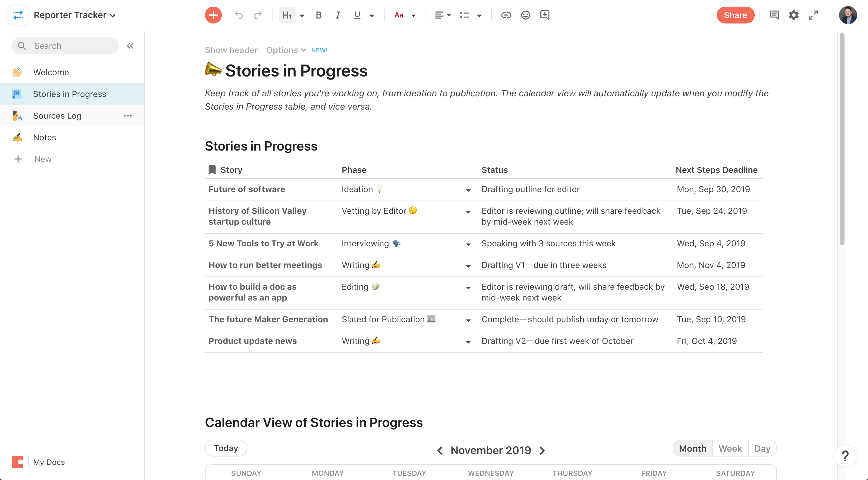Viewport: 868px width, 480px height.
Task: Click the Redo arrow icon
Action: pos(258,15)
